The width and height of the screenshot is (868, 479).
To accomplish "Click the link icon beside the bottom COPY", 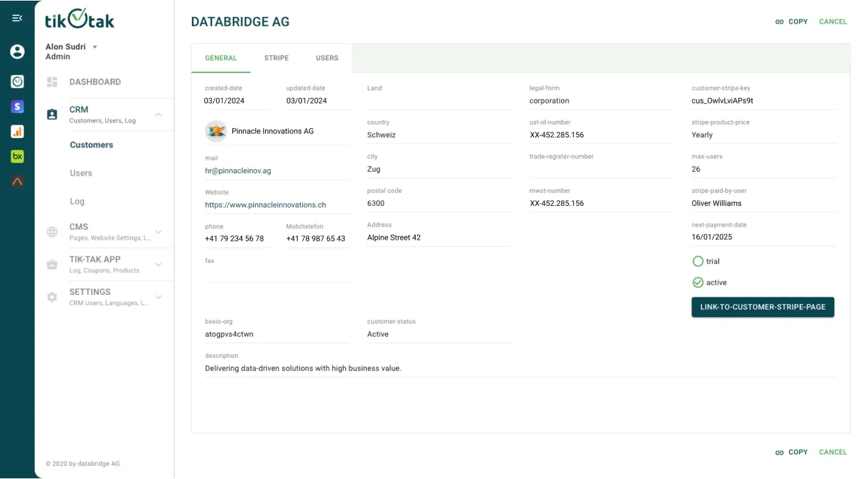I will (779, 453).
